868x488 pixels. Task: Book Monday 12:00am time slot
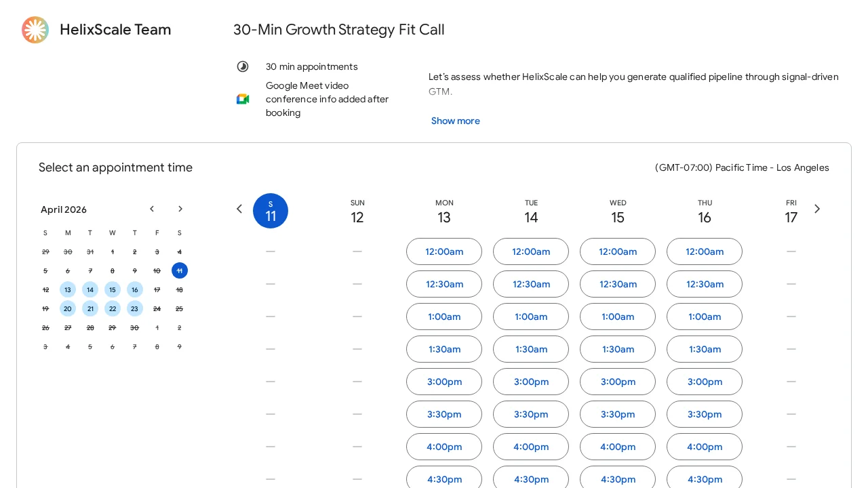[444, 251]
